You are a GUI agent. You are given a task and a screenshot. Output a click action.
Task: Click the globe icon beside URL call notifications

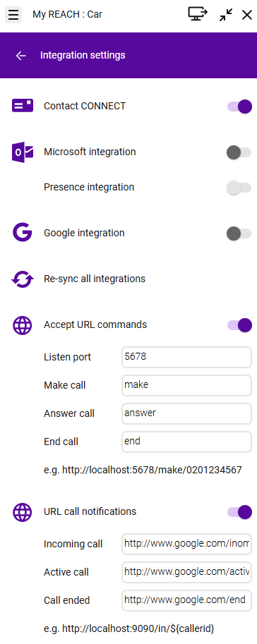[x=22, y=512]
